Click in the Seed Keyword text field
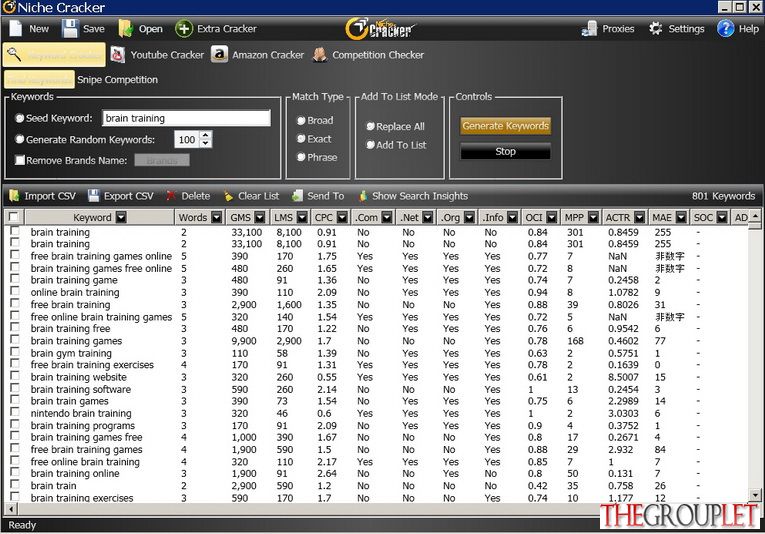This screenshot has height=534, width=765. coord(186,118)
